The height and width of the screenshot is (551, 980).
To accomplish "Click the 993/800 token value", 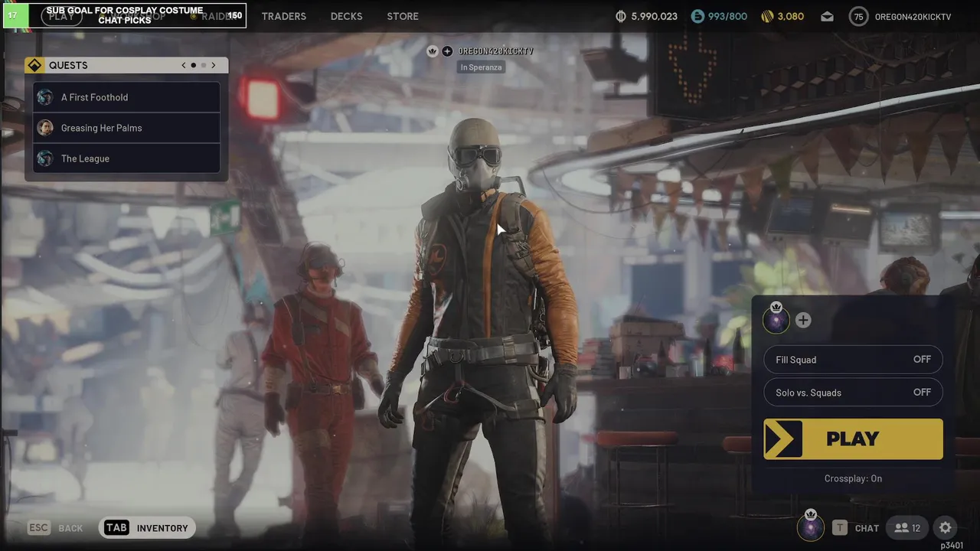I will [x=727, y=16].
